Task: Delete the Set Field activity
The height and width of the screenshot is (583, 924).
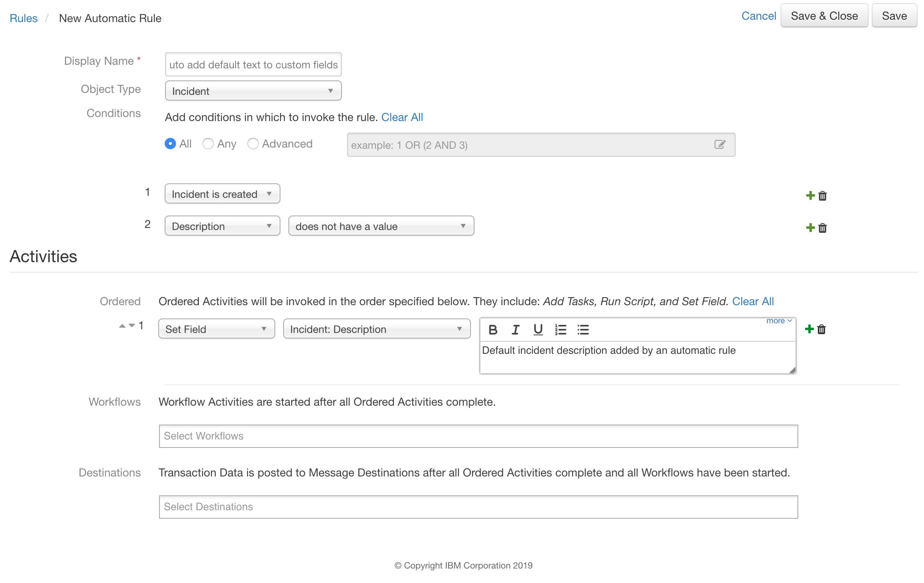Action: (822, 329)
